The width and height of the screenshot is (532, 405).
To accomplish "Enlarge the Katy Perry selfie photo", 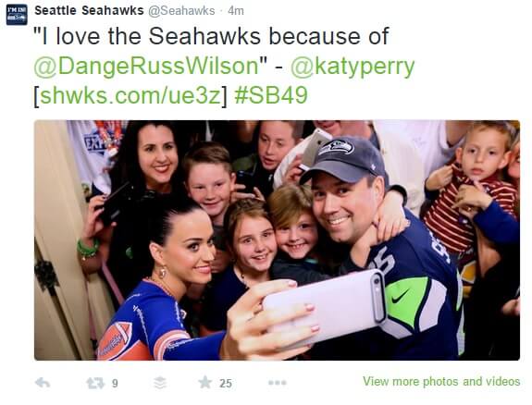I will coord(277,240).
